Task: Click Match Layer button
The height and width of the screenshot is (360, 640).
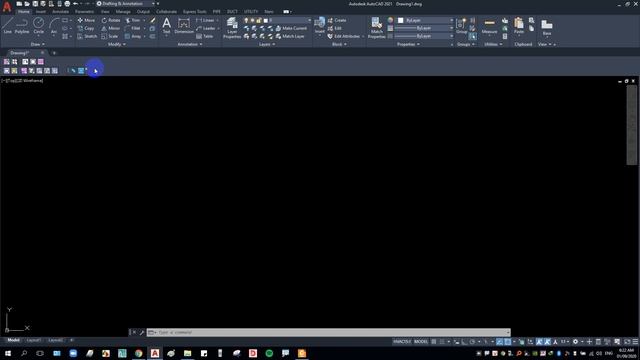Action: (x=290, y=36)
